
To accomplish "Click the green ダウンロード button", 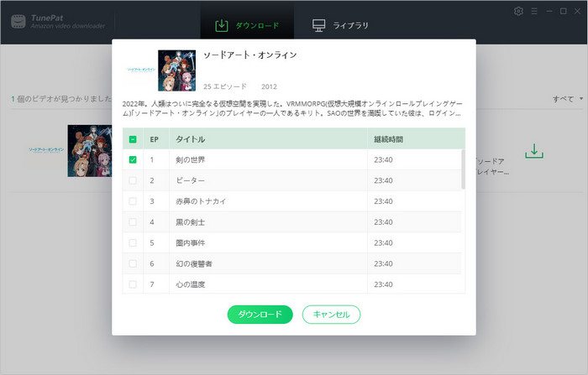I will tap(260, 315).
